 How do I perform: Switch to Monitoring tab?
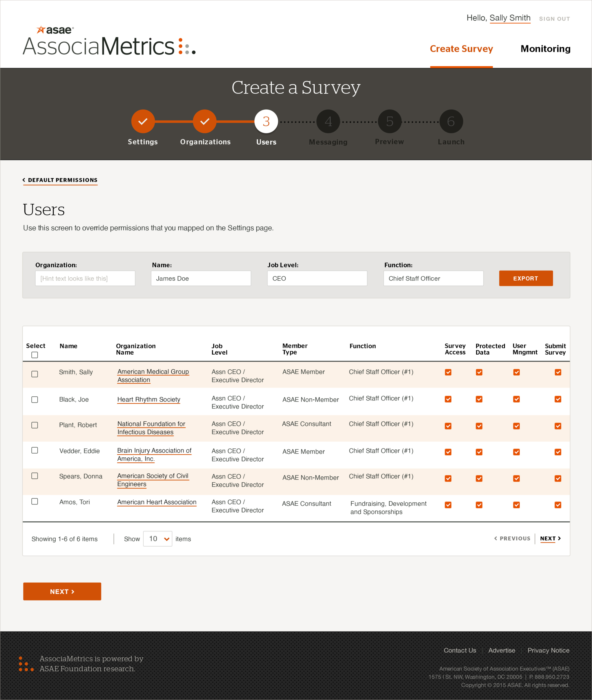545,49
